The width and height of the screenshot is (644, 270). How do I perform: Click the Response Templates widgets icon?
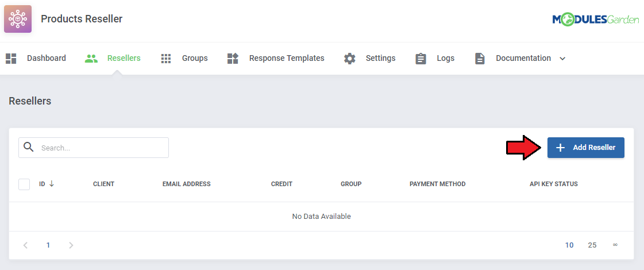[233, 59]
